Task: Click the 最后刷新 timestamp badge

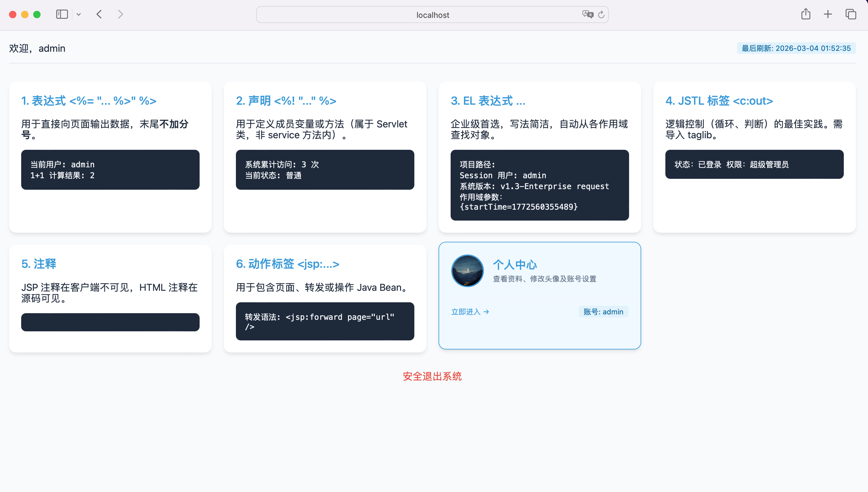Action: click(796, 48)
